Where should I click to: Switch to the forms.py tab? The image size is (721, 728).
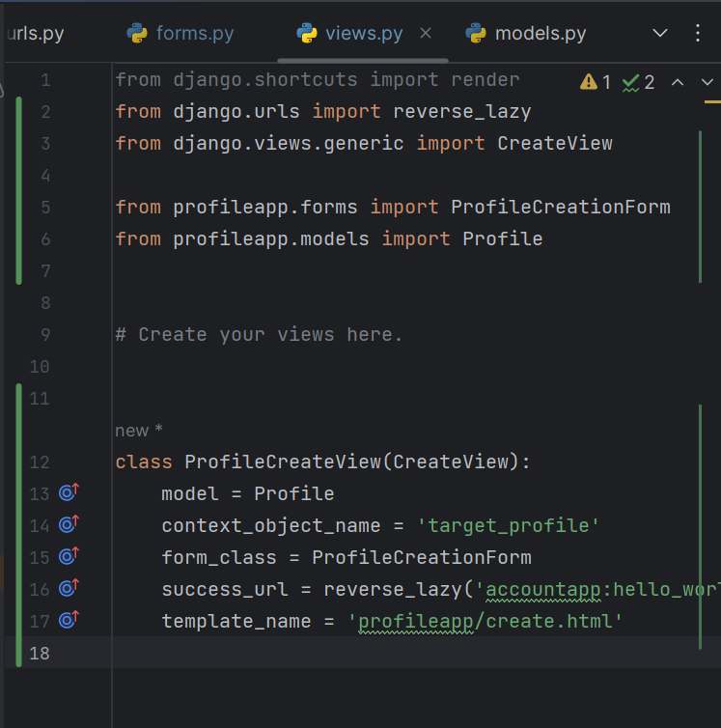(x=180, y=34)
